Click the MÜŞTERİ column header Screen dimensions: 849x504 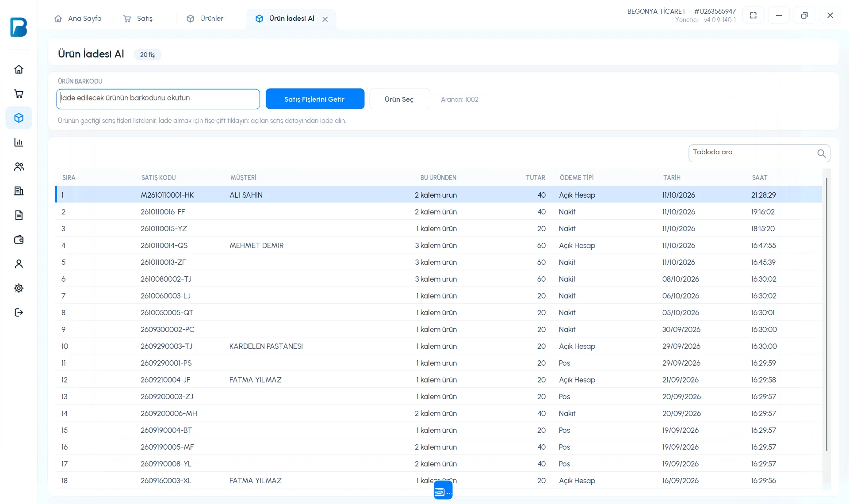click(x=243, y=178)
